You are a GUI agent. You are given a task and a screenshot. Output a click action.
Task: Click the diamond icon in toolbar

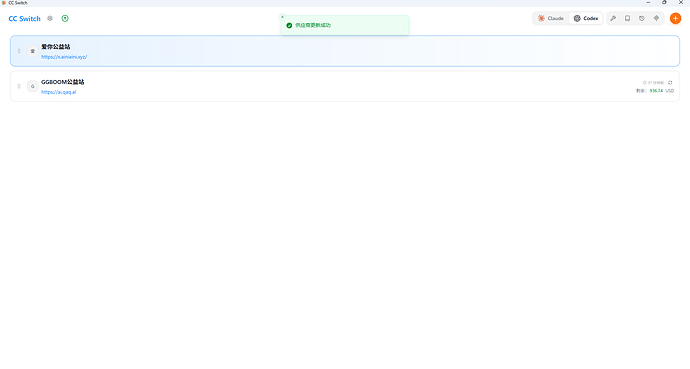pyautogui.click(x=657, y=18)
